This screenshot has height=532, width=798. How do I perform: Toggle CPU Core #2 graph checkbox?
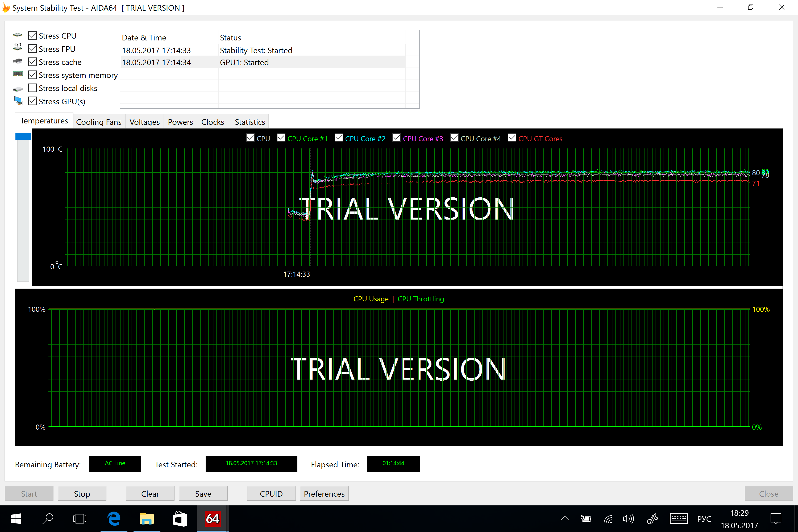point(339,138)
